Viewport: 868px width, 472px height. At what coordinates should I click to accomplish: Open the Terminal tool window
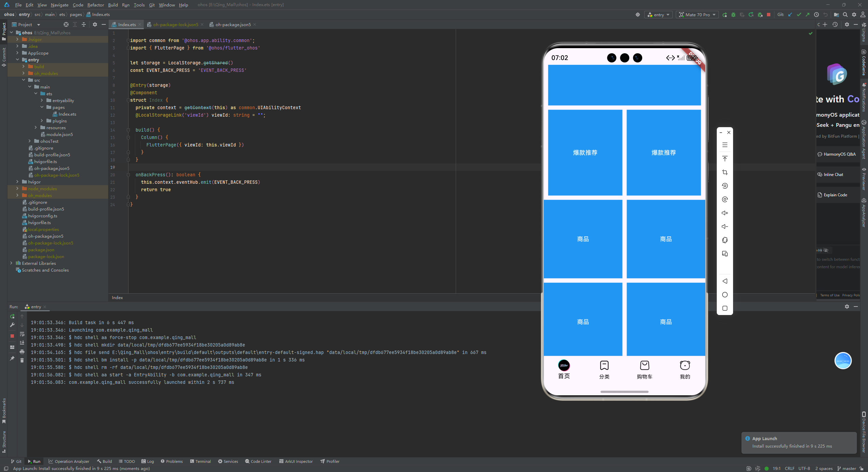[x=200, y=461]
